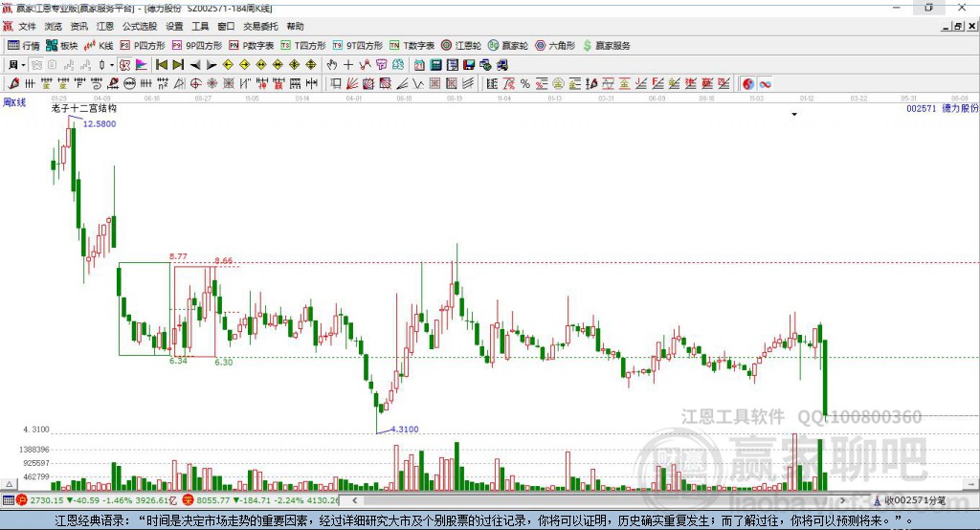Image resolution: width=980 pixels, height=530 pixels.
Task: Click the last yellow diamond arrow icon
Action: 311,65
